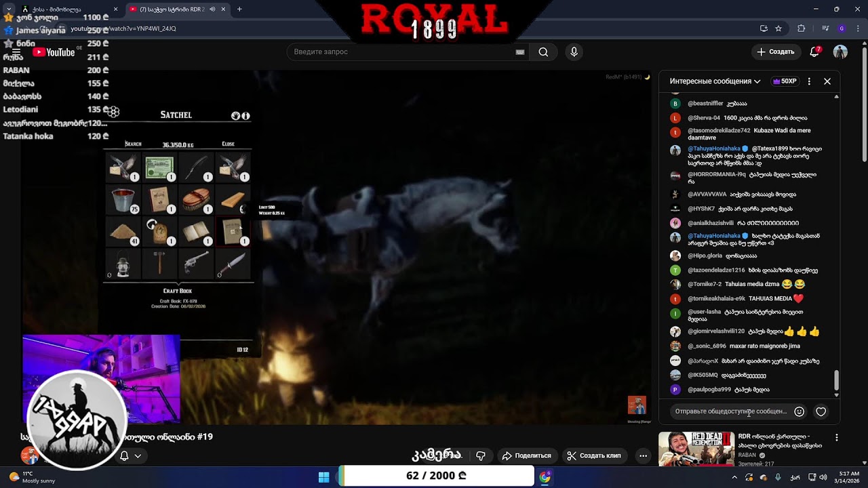
Task: Open the Chrome profile 'G' avatar
Action: tap(842, 28)
